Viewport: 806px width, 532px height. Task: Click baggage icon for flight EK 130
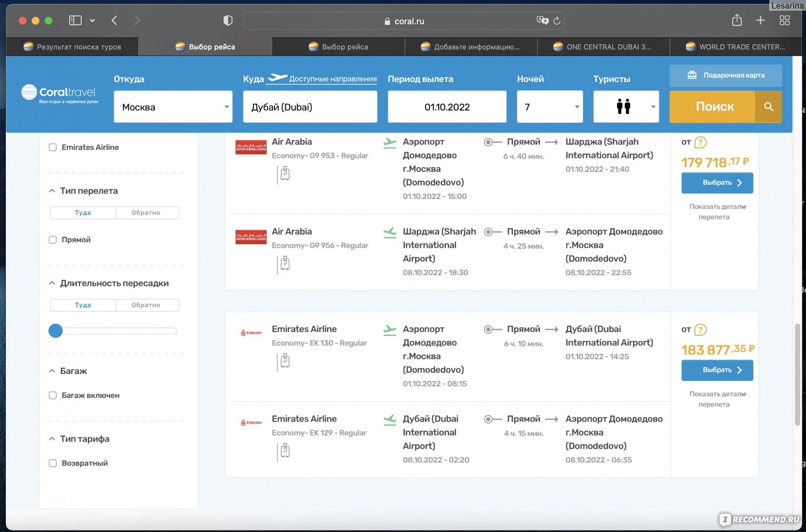(x=285, y=361)
